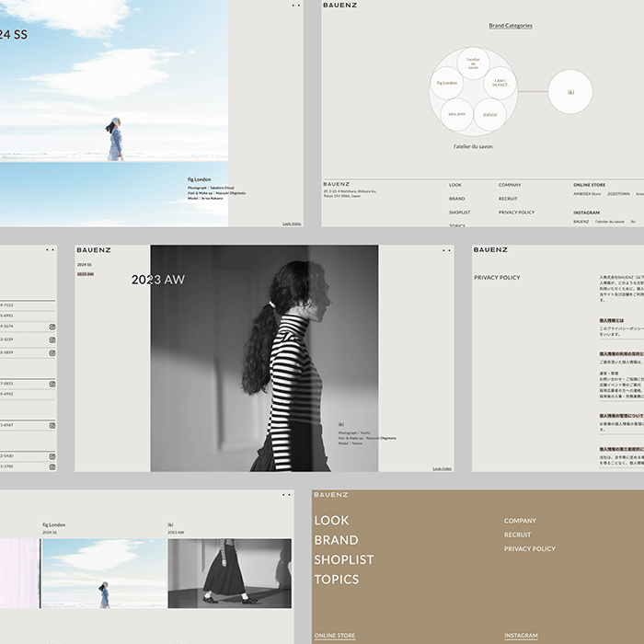Open the pink partially visible look thumbnail
This screenshot has height=644, width=644.
[x=20, y=573]
